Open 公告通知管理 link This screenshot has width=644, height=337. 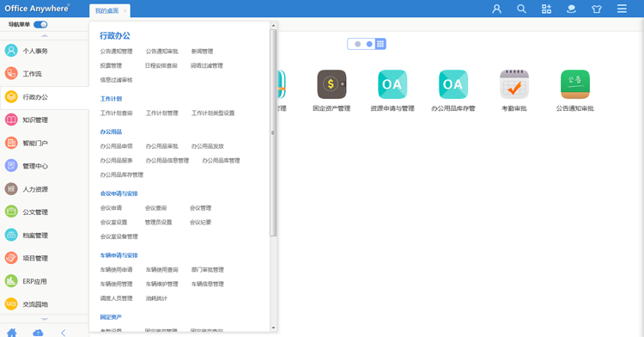116,52
